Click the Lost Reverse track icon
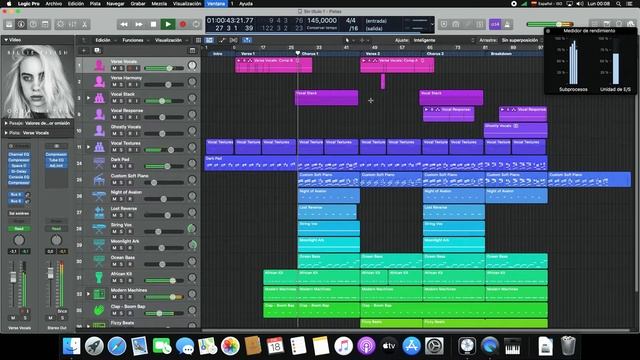Viewport: 640px width, 360px height. pos(99,212)
